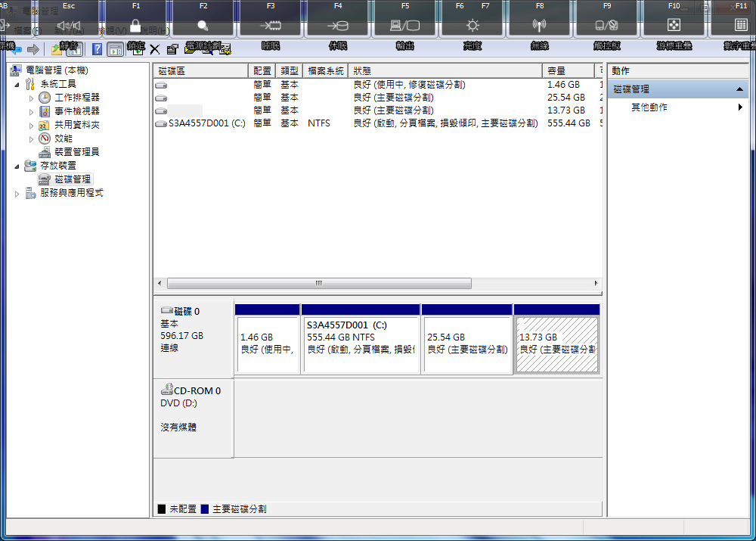Screen dimensions: 756x541
Task: Select the 1.46 GB partition block on 磁碟 0
Action: click(267, 339)
